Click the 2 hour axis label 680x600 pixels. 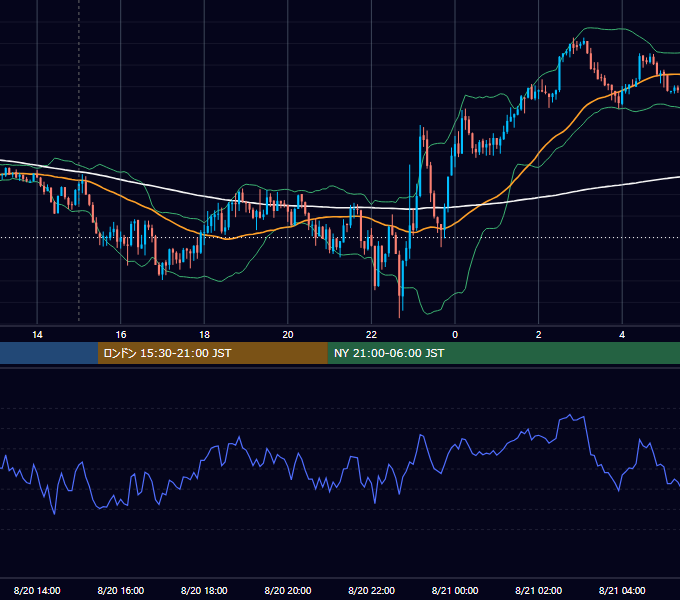tap(539, 335)
